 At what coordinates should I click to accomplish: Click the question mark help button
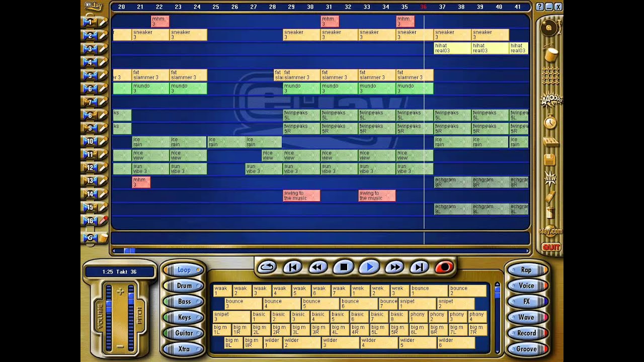pyautogui.click(x=540, y=7)
